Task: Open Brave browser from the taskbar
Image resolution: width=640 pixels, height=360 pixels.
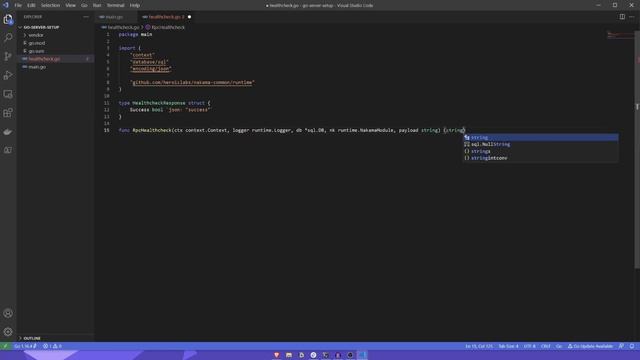Action: 277,355
